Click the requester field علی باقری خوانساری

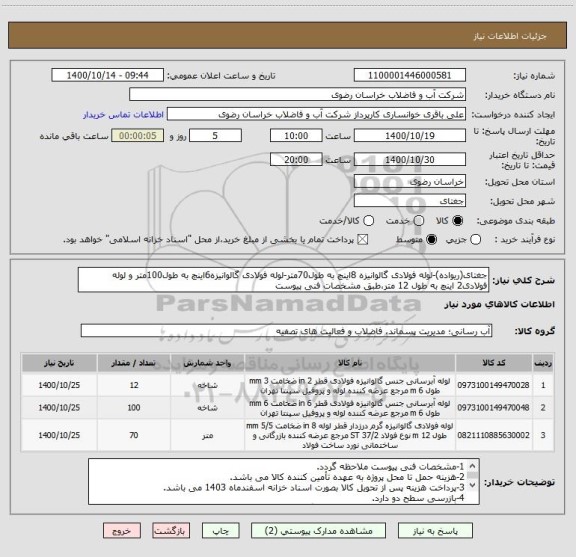316,114
